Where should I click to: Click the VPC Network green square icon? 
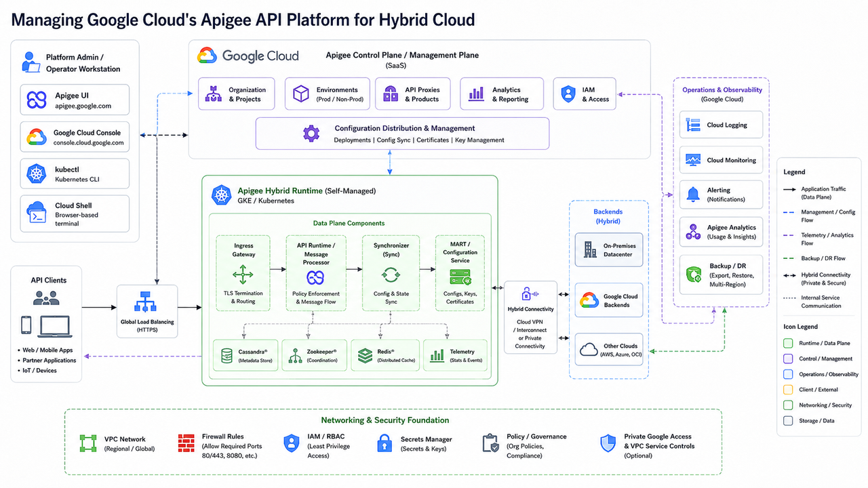88,444
